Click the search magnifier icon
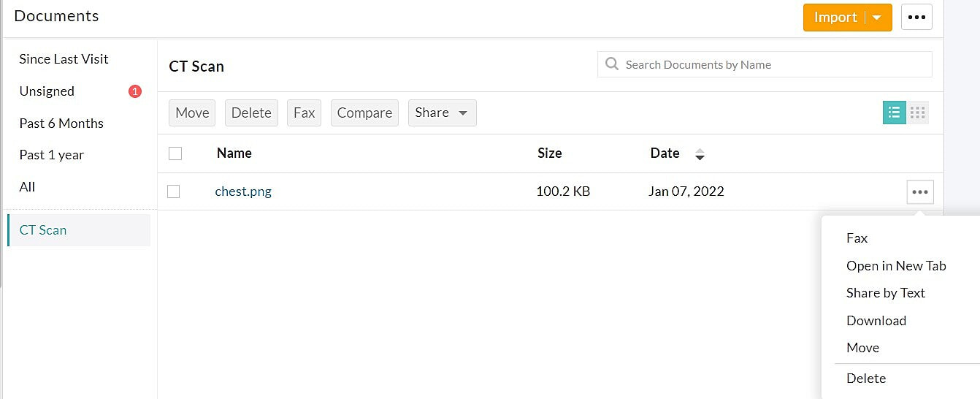Image resolution: width=980 pixels, height=399 pixels. (x=612, y=64)
